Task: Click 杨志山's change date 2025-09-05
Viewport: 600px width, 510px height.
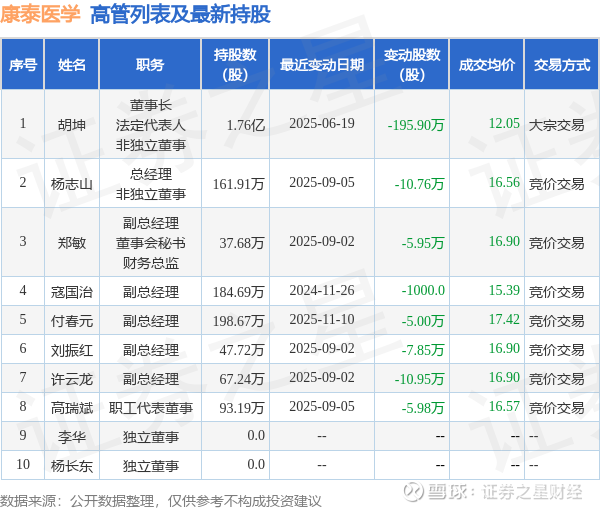Action: point(322,182)
